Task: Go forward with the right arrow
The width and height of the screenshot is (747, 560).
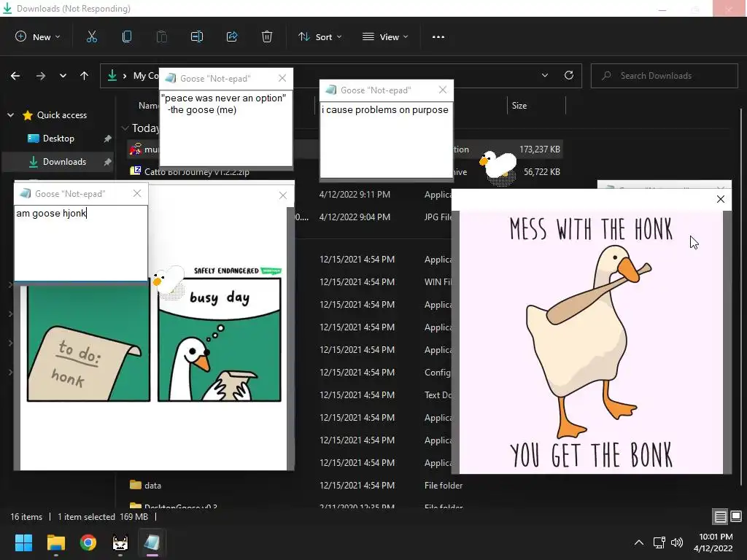Action: coord(41,76)
